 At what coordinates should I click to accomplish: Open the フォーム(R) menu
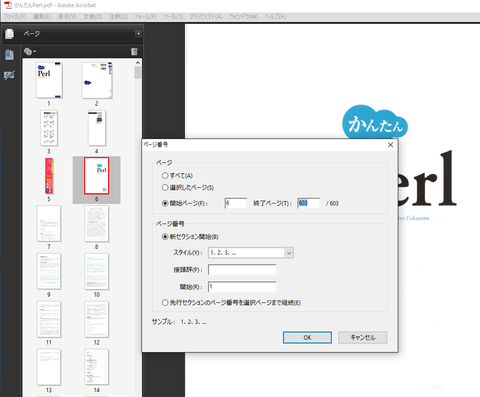(x=145, y=16)
